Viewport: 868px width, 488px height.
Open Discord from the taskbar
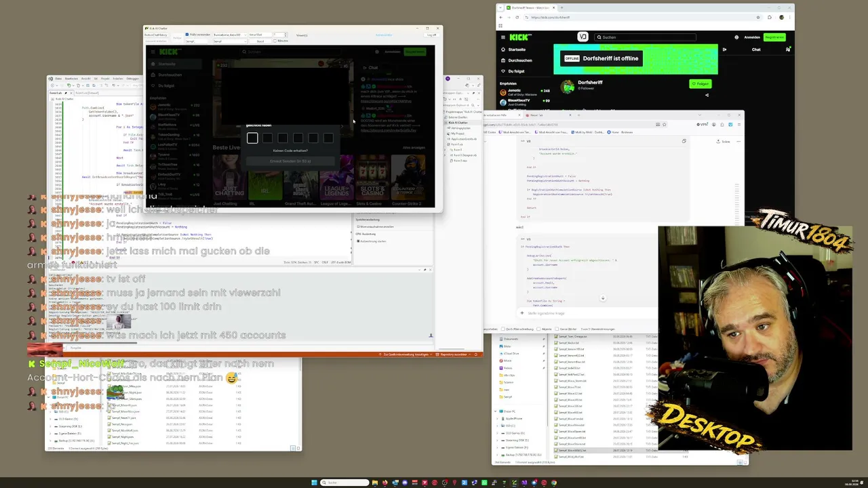(x=405, y=483)
